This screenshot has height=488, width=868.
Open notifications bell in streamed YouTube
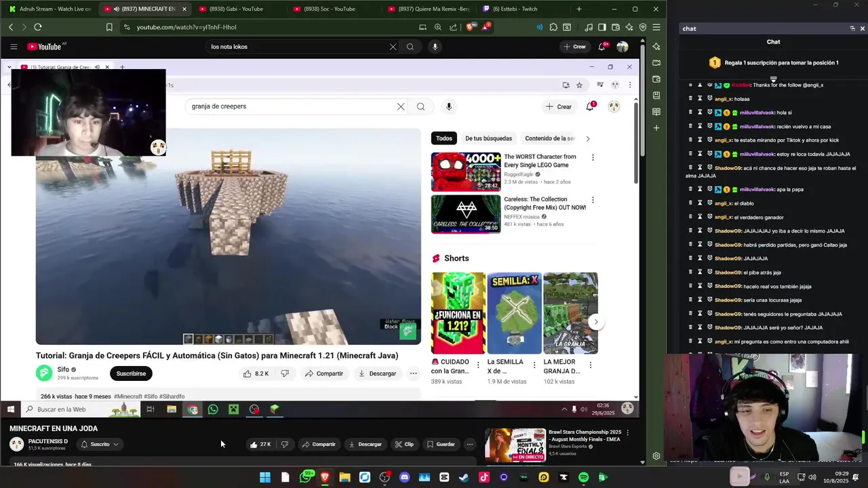(x=591, y=106)
